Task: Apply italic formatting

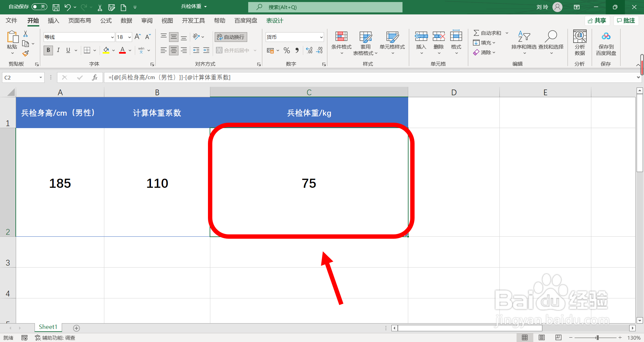Action: 58,50
